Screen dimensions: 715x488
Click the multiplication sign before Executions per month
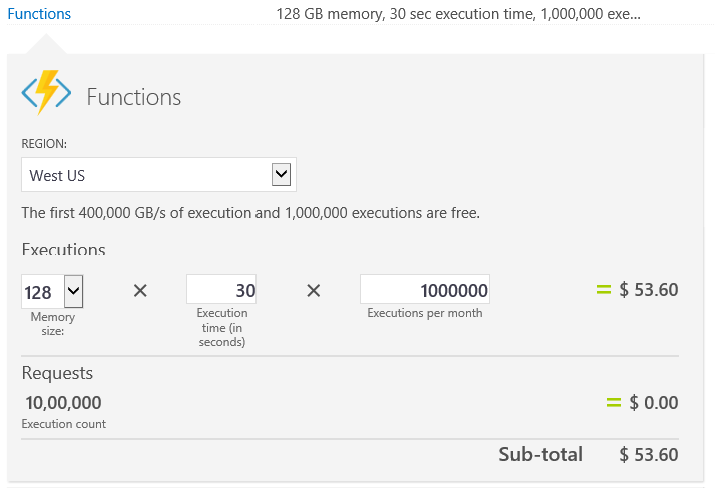[313, 290]
